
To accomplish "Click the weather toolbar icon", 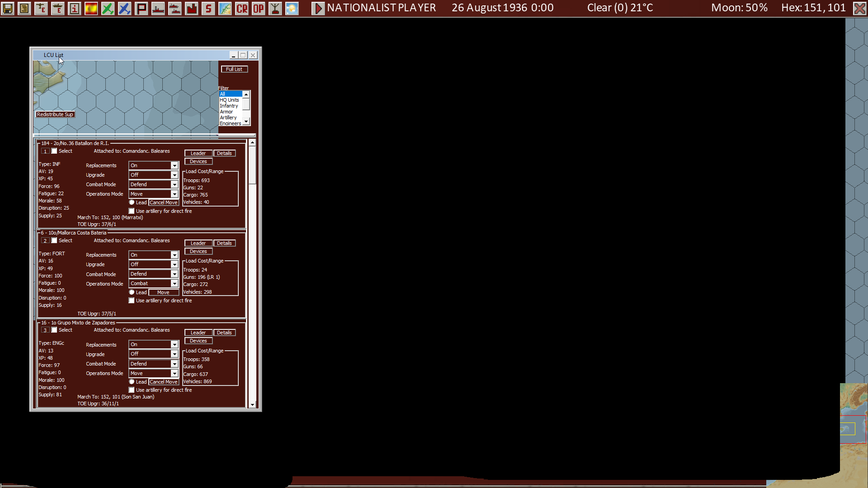I will click(x=292, y=8).
